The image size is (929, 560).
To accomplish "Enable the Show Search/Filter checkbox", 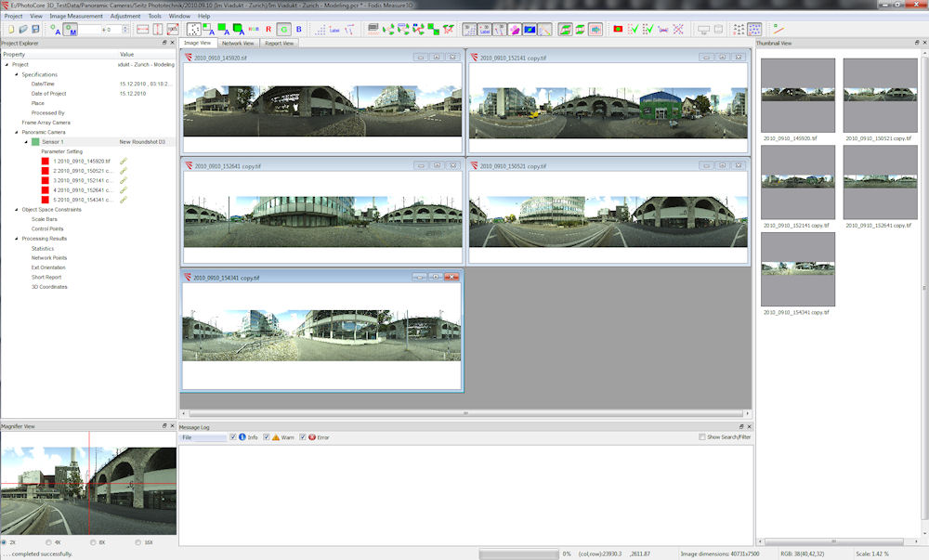I will pyautogui.click(x=702, y=436).
